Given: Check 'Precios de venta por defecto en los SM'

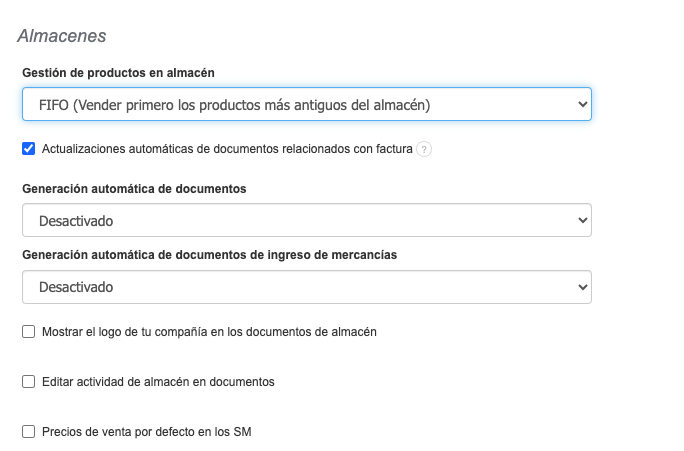Looking at the screenshot, I should 29,432.
